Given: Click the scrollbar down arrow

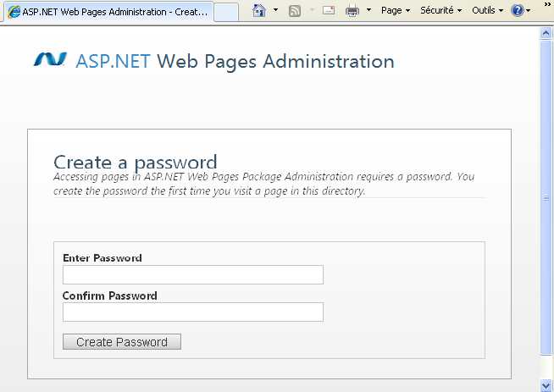Looking at the screenshot, I should pyautogui.click(x=546, y=385).
